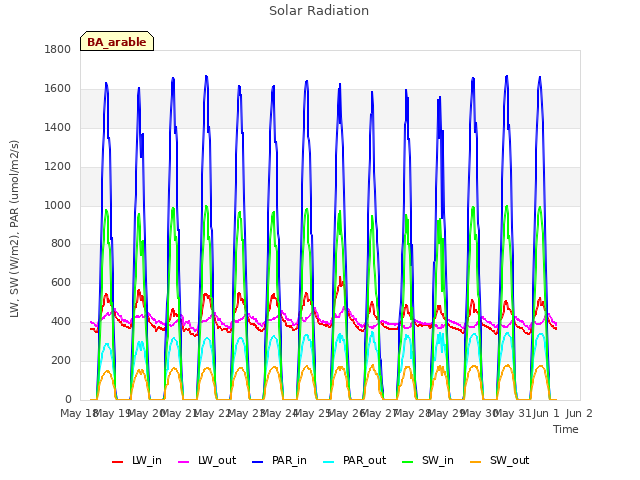Click the 1800 y-axis tick label
Screen dimensions: 640x480
[x=58, y=50]
